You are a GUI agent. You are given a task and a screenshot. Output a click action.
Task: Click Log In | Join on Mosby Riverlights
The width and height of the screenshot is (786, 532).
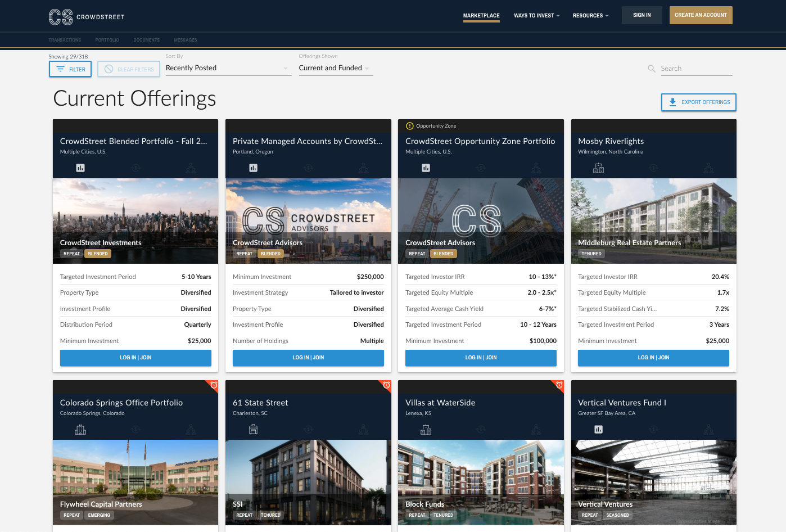[653, 358]
